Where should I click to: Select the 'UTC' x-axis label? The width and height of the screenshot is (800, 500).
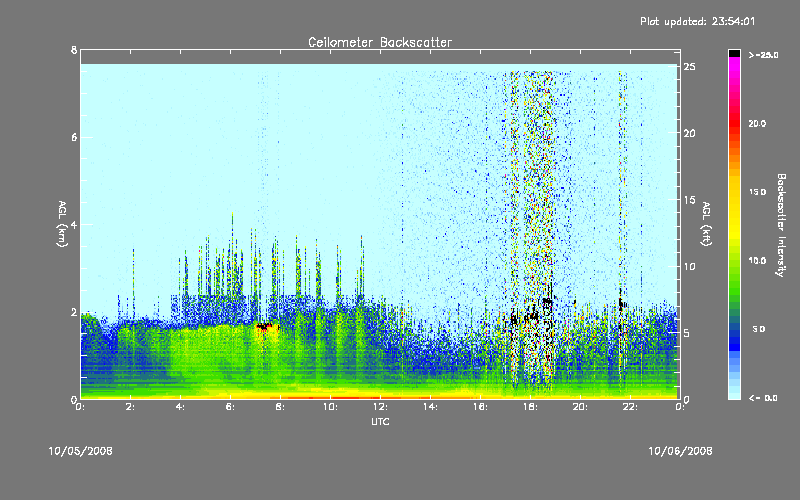pos(380,421)
